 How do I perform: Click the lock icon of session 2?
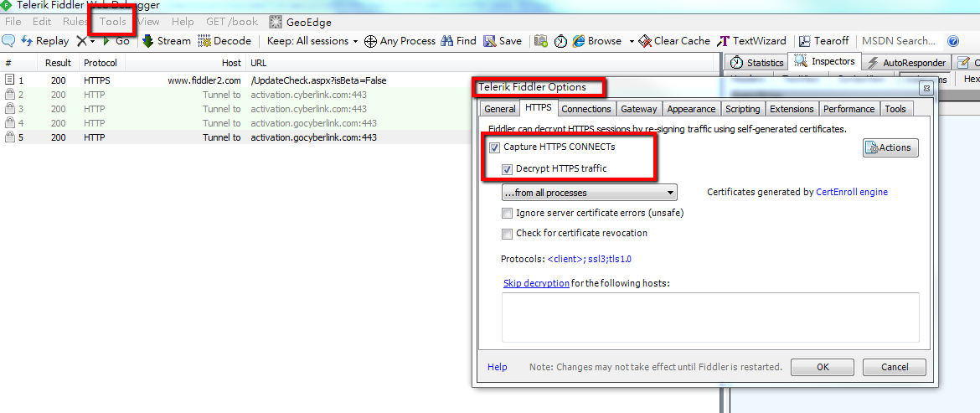click(x=9, y=95)
